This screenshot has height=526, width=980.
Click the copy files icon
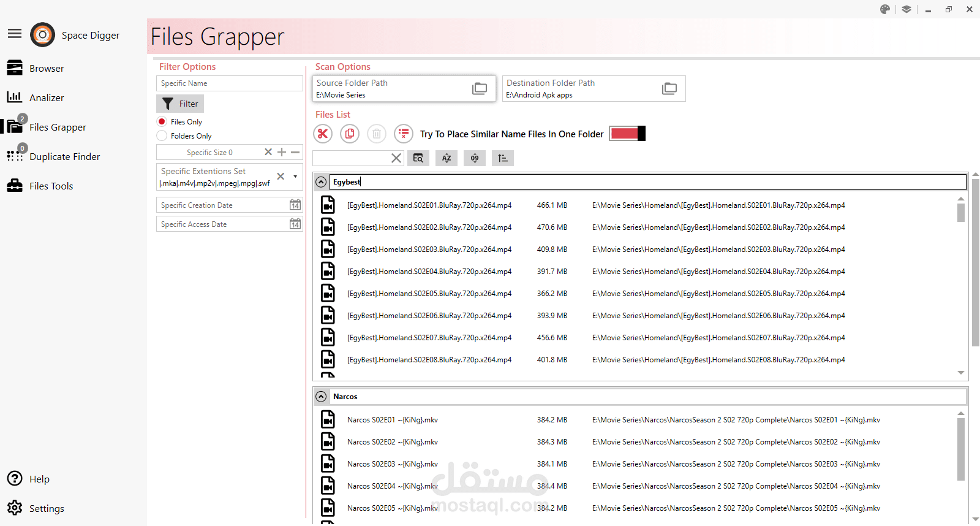pyautogui.click(x=350, y=134)
